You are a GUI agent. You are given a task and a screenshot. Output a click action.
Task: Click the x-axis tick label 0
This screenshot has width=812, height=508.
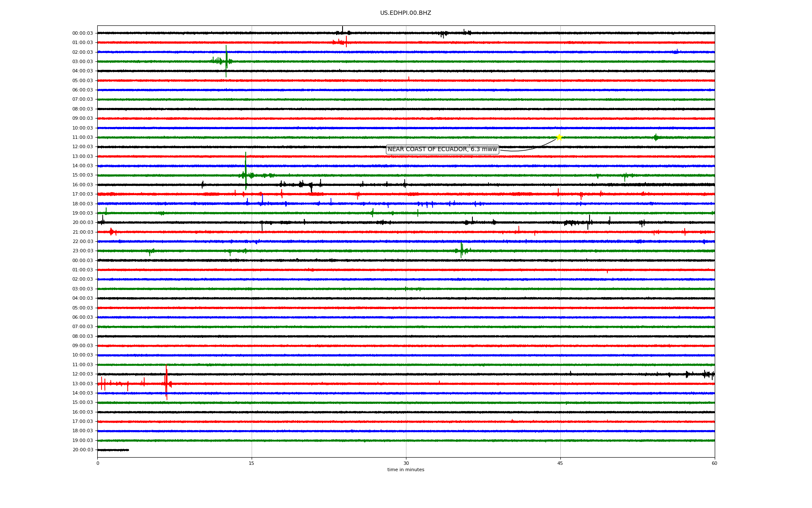pos(98,463)
